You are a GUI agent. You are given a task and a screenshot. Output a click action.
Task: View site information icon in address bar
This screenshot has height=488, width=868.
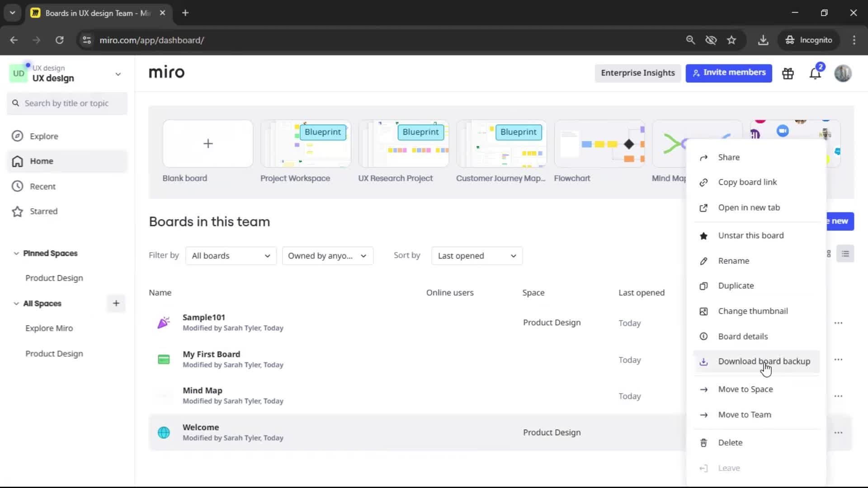[x=86, y=40]
